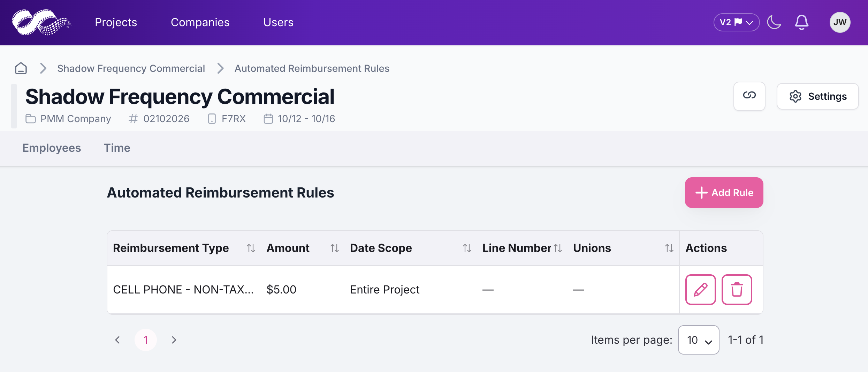Viewport: 868px width, 372px height.
Task: Open Companies in top navigation
Action: [200, 22]
